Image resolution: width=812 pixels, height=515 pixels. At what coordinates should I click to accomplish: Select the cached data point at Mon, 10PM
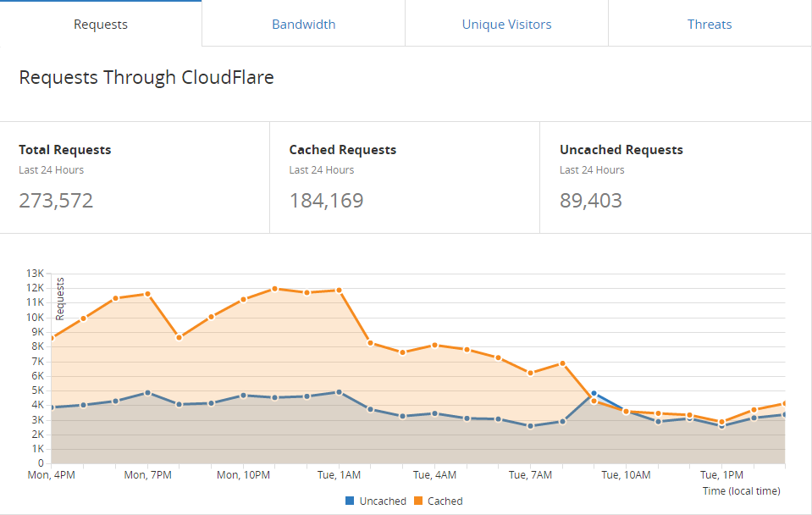pos(243,300)
